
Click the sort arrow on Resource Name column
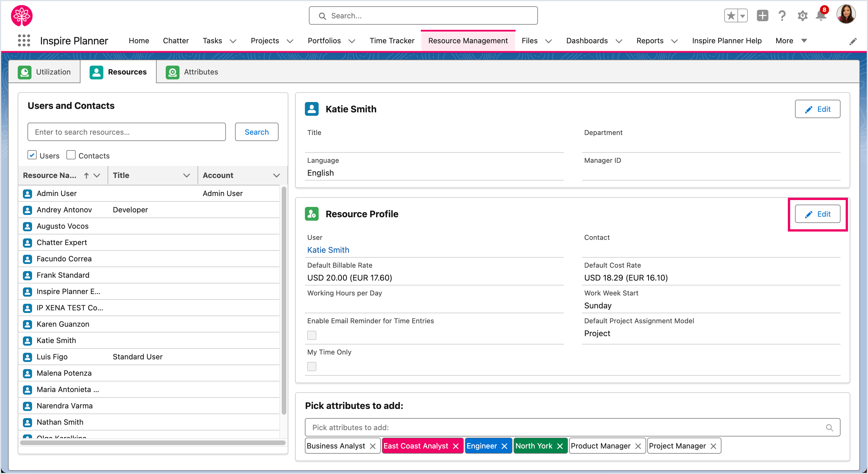point(86,175)
